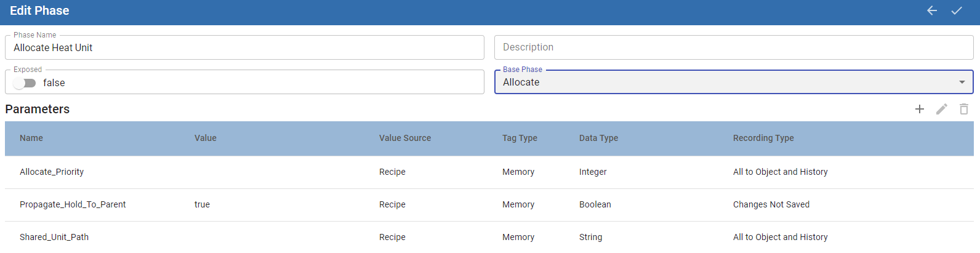980x253 pixels.
Task: Select the Propagate_Hold_To_Parent parameter row
Action: coord(73,204)
